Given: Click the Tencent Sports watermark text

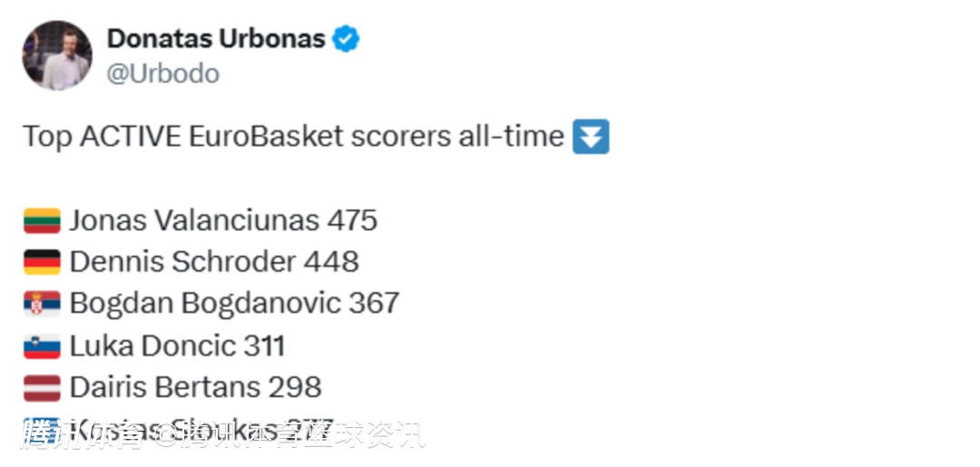Looking at the screenshot, I should (x=222, y=435).
